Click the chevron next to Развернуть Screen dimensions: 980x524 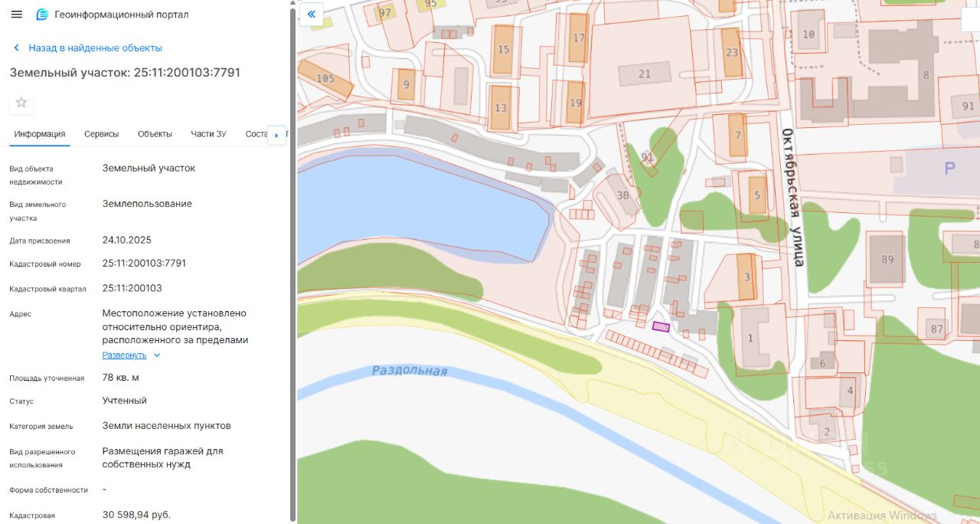(x=157, y=355)
